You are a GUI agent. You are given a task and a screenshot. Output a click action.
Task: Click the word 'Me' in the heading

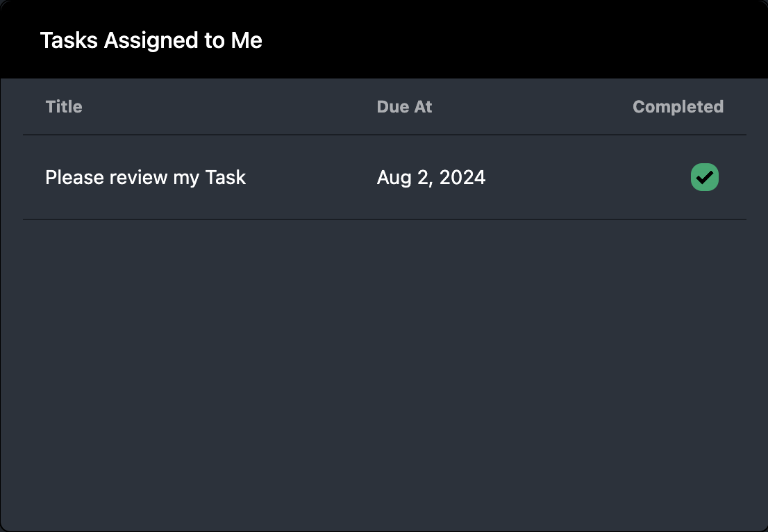point(249,40)
